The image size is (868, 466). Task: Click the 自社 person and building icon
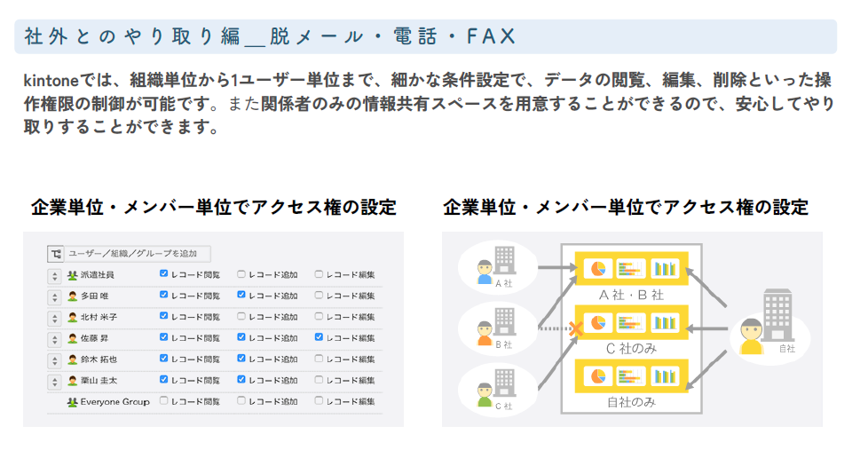tap(767, 322)
